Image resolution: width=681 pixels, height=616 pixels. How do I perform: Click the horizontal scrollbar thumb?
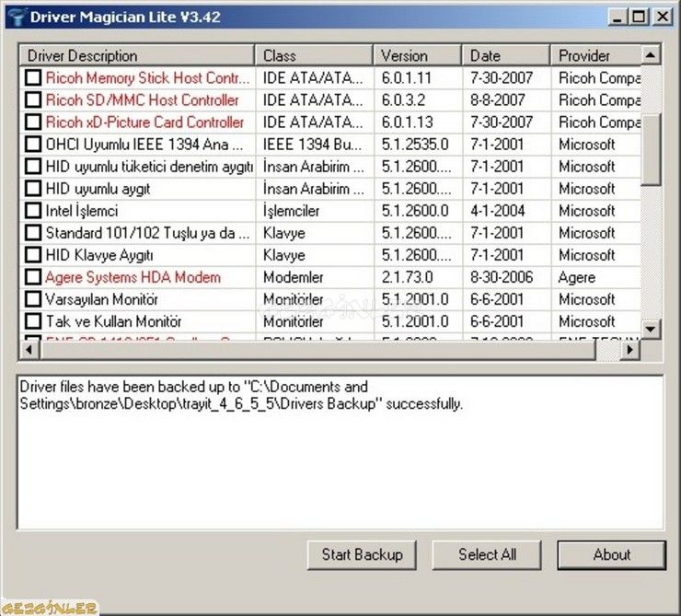click(x=317, y=350)
